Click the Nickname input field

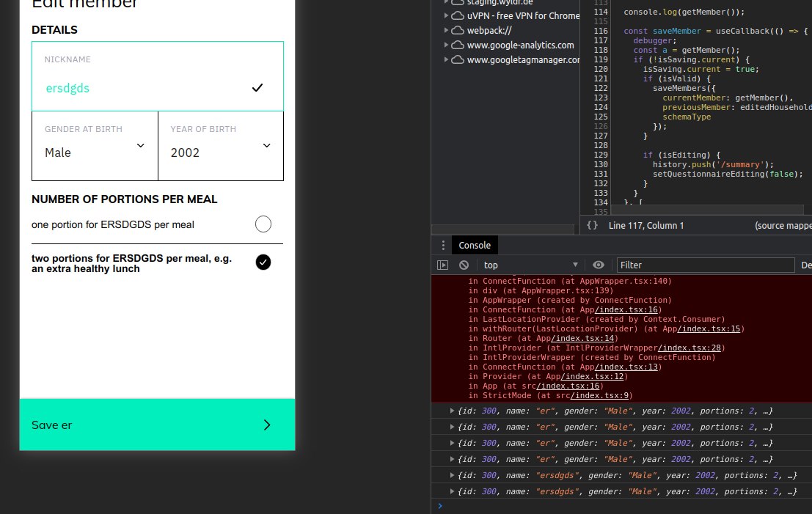(158, 76)
